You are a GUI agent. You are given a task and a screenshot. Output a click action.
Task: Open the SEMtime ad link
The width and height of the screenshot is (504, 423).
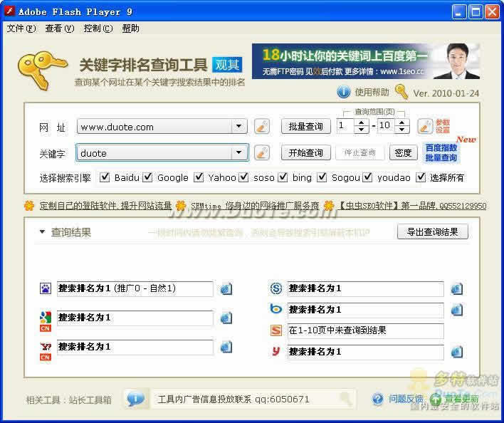pyautogui.click(x=255, y=205)
